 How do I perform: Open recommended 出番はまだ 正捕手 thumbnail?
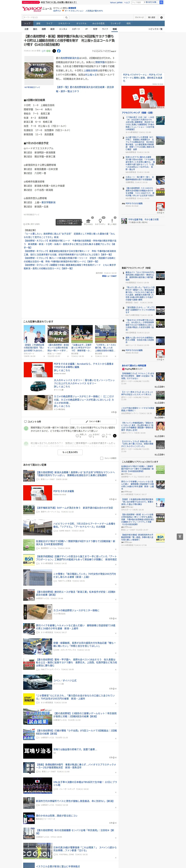point(82,334)
